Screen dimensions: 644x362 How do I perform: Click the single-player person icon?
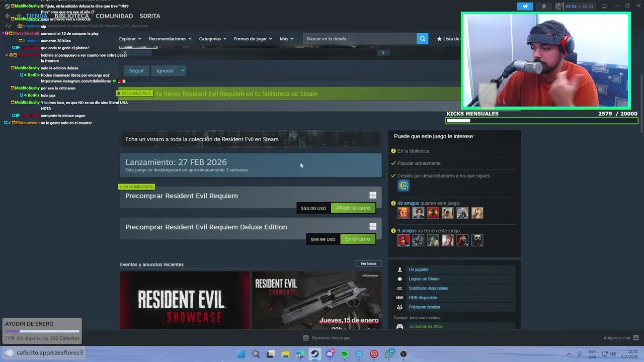point(400,269)
